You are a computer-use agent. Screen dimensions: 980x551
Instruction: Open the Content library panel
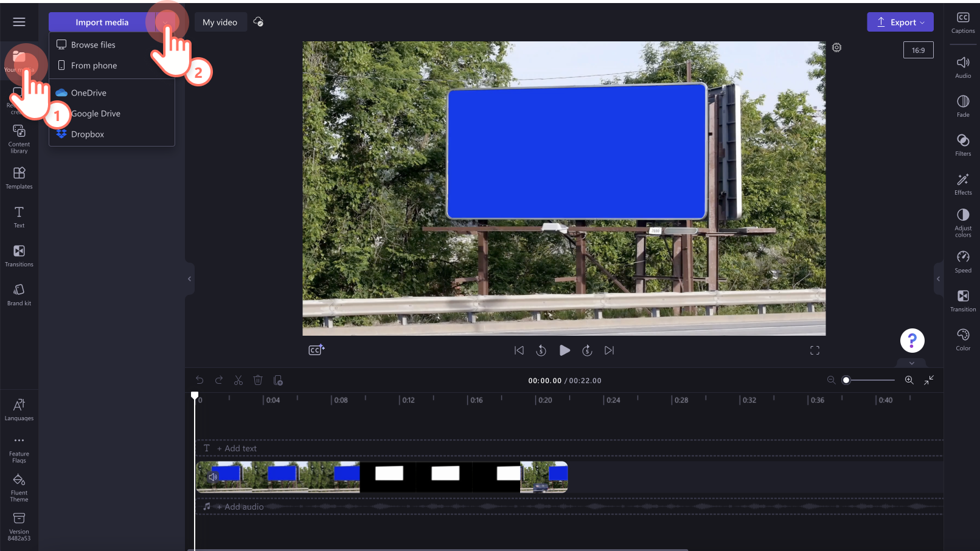19,139
